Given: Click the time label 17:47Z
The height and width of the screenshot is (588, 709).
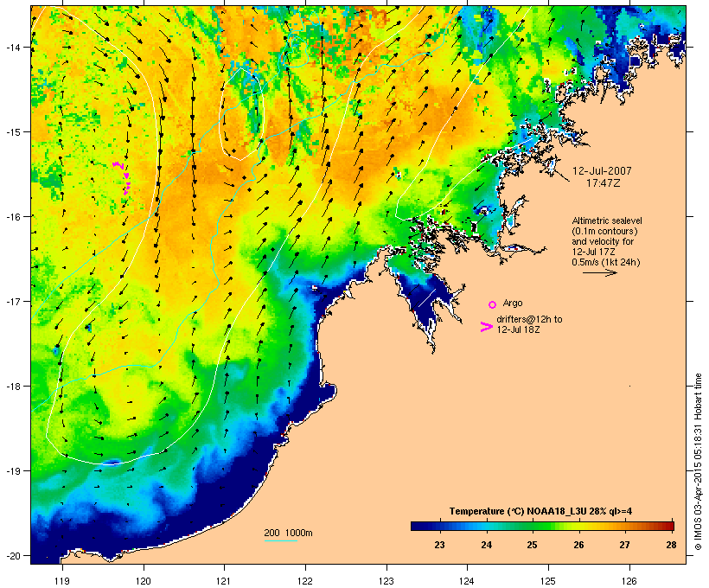Looking at the screenshot, I should point(604,183).
